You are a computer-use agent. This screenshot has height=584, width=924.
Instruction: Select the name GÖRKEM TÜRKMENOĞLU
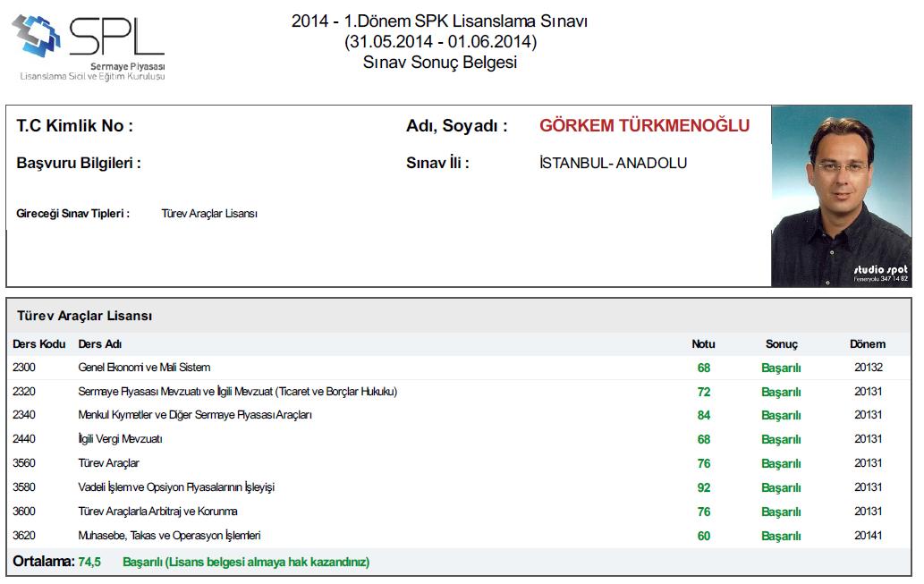[644, 125]
